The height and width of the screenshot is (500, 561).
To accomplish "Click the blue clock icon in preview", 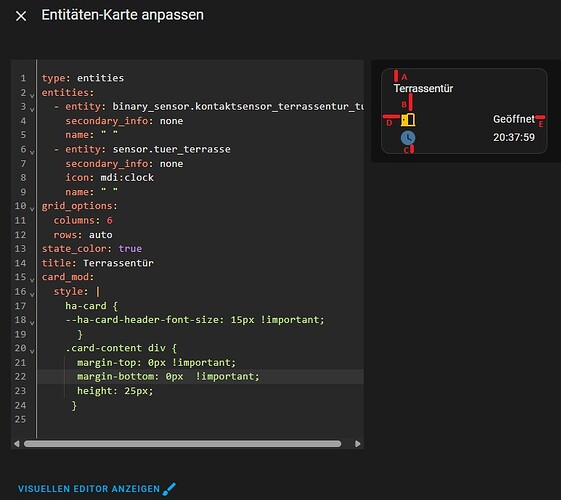I will [408, 138].
